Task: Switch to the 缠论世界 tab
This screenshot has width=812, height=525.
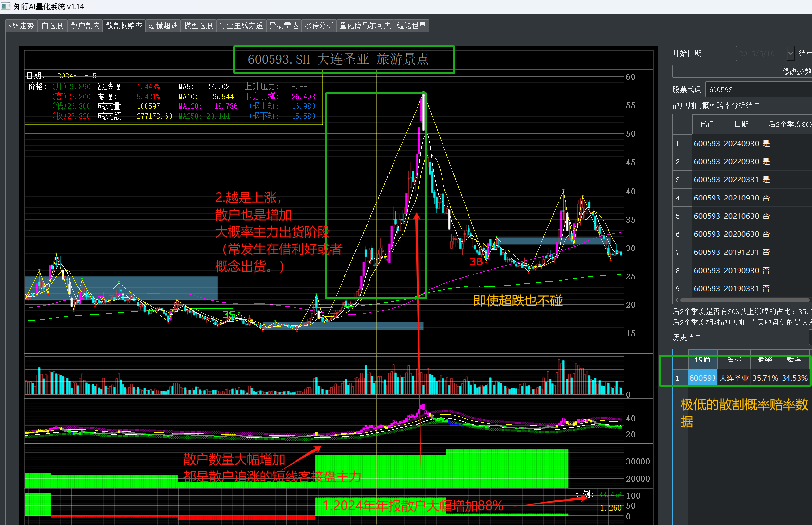Action: [412, 25]
